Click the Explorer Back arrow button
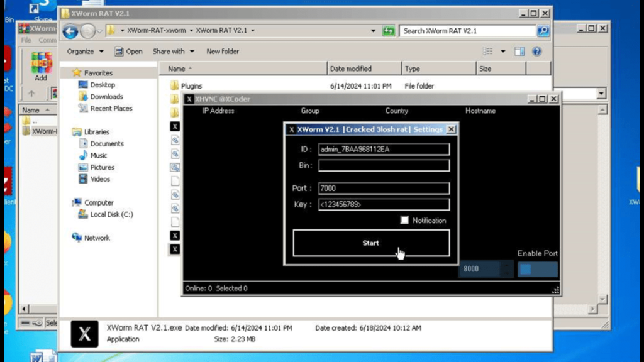644x362 pixels. click(x=70, y=31)
